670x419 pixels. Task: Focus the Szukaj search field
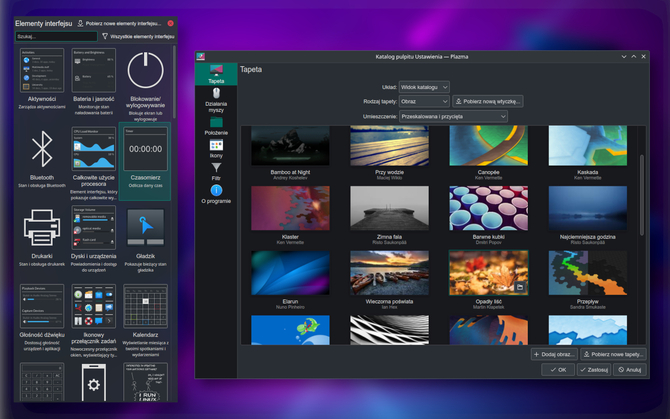click(x=56, y=37)
